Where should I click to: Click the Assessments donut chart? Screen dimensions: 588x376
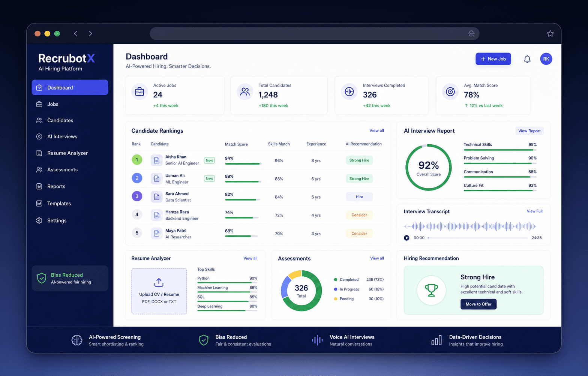click(301, 291)
